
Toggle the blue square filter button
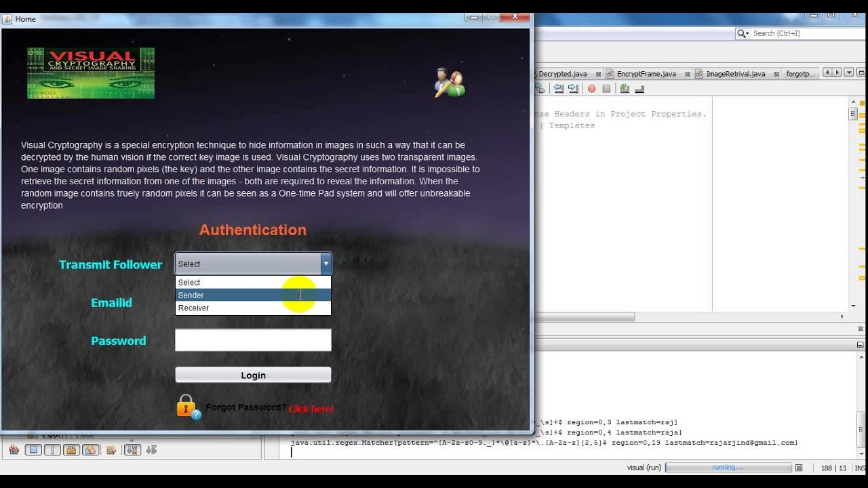tap(33, 450)
